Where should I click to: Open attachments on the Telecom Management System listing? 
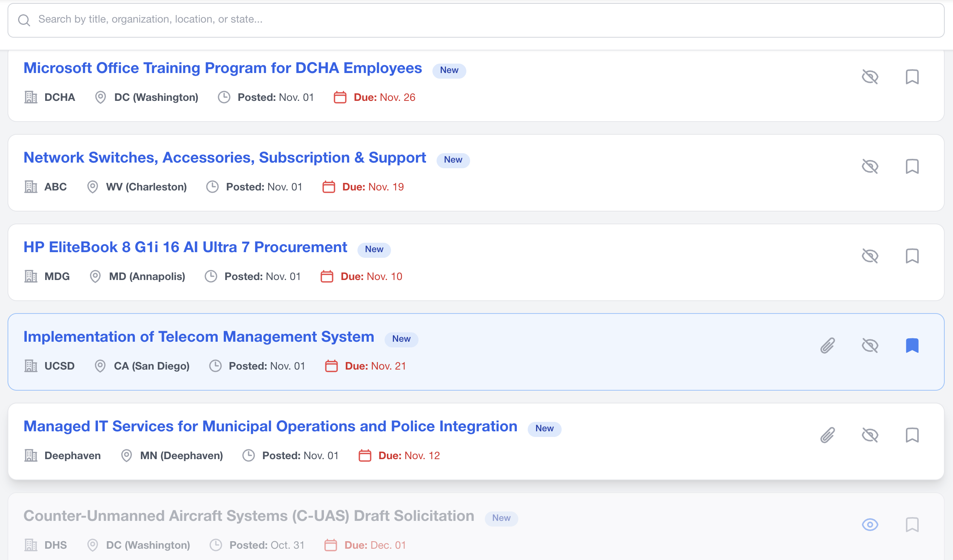point(828,345)
